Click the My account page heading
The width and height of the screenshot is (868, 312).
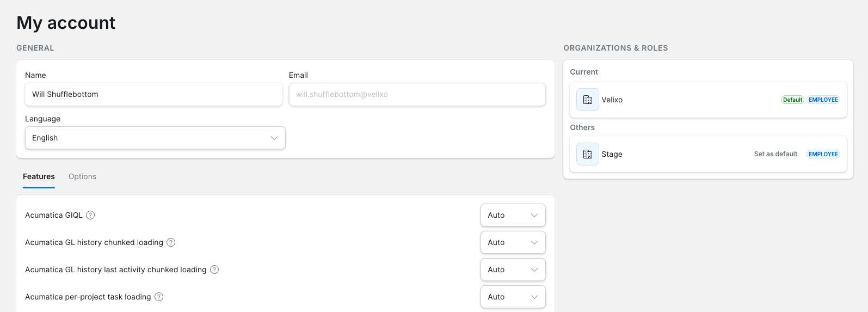pyautogui.click(x=66, y=23)
